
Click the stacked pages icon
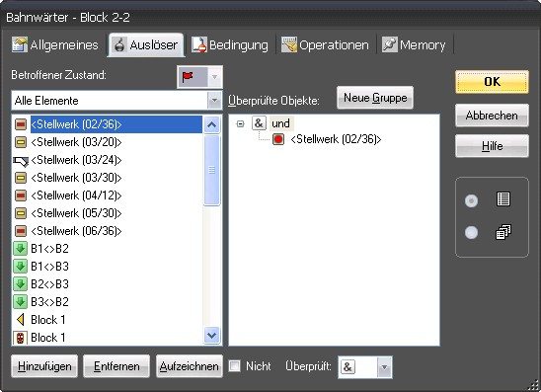coord(503,232)
